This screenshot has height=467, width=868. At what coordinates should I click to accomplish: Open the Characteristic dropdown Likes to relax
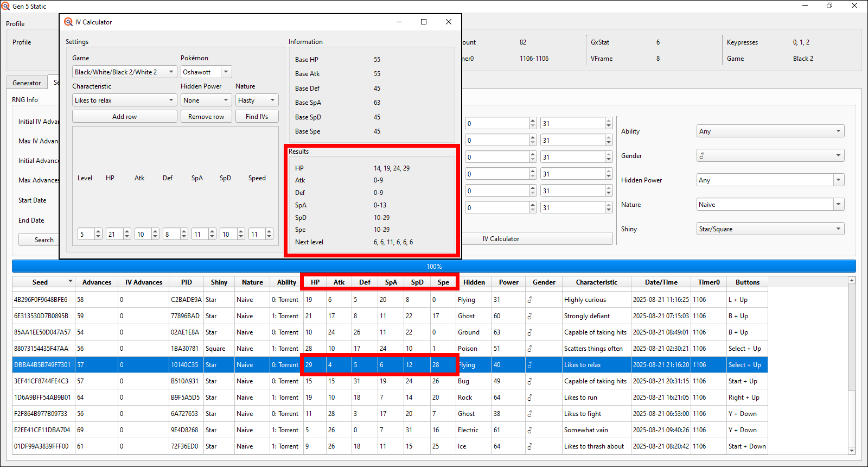click(124, 100)
